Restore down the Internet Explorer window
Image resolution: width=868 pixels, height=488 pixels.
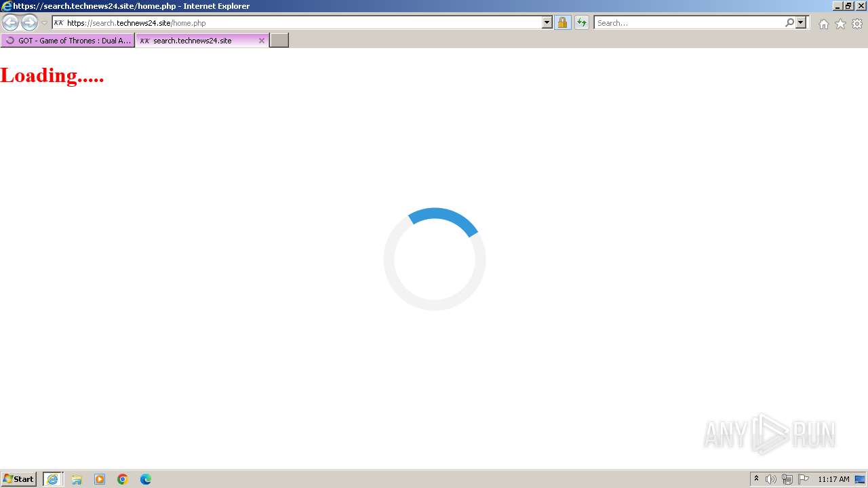pos(848,6)
